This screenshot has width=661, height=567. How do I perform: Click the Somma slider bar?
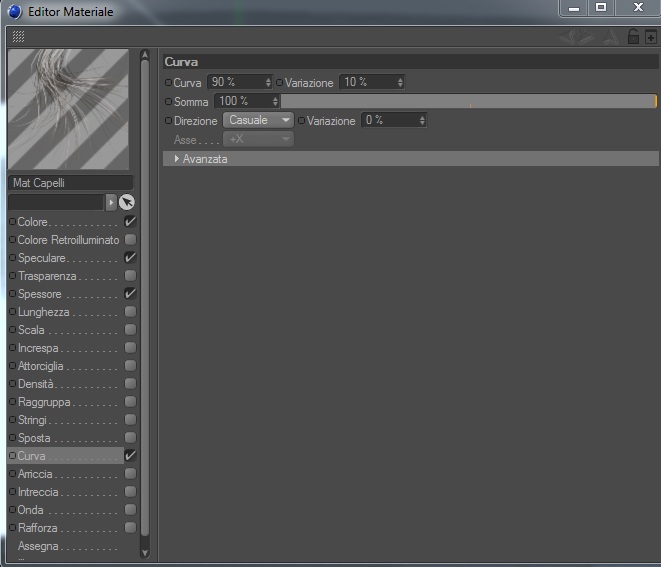pos(469,101)
